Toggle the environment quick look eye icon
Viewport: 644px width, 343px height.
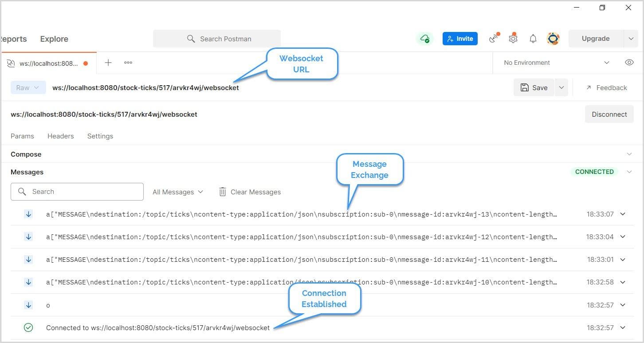[x=629, y=63]
